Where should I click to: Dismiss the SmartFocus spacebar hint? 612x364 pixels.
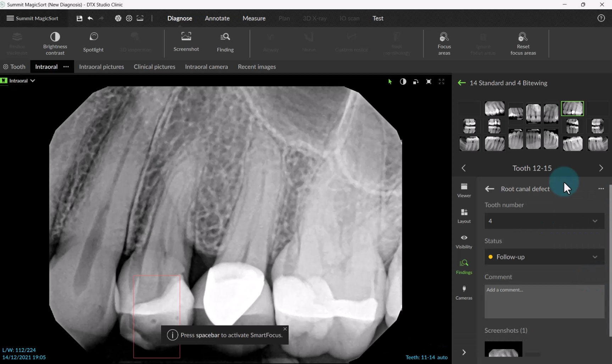tap(285, 329)
